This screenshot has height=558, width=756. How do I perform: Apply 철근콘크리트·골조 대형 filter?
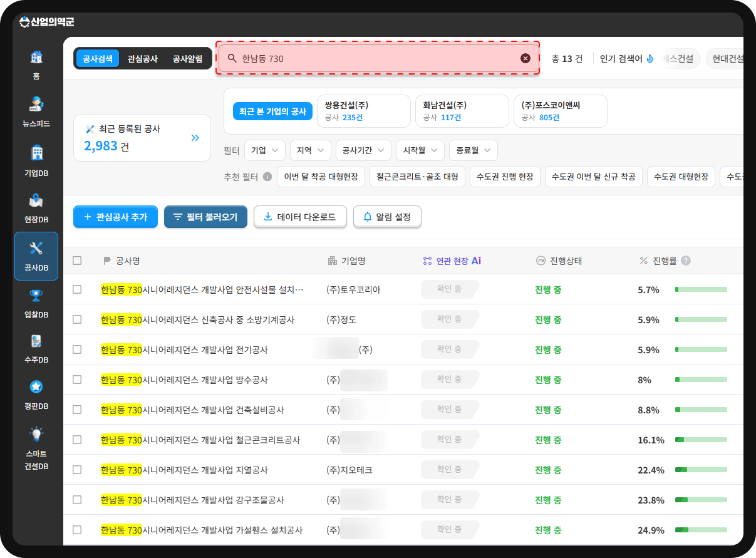(x=417, y=177)
